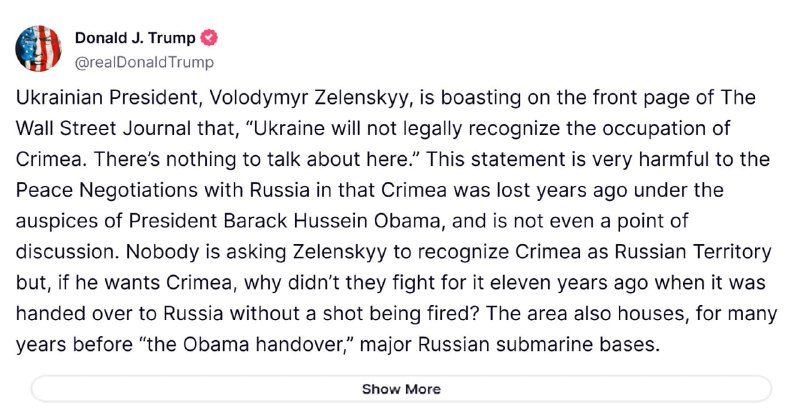The height and width of the screenshot is (419, 800).
Task: Click the name "Volodymyr Zelenskyy" in first line
Action: click(311, 97)
